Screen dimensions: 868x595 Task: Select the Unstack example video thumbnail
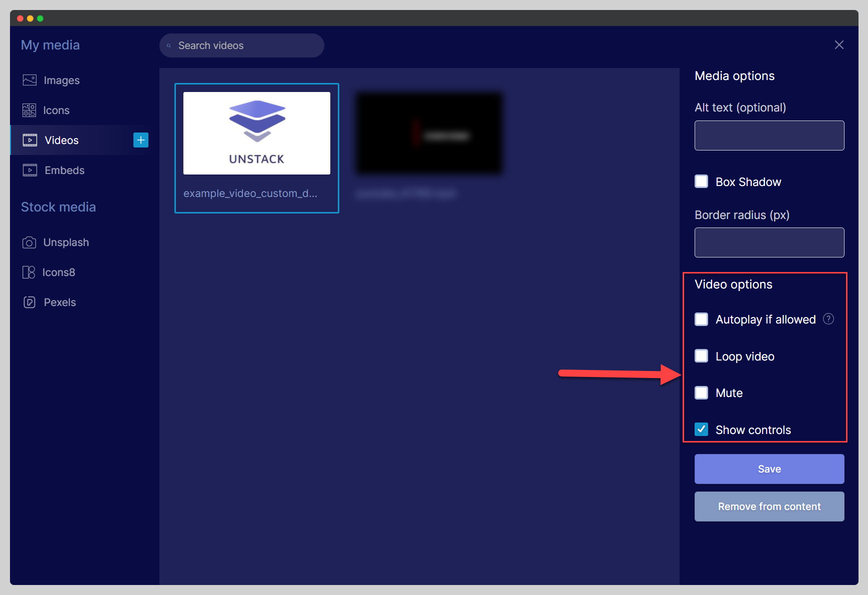tap(256, 133)
